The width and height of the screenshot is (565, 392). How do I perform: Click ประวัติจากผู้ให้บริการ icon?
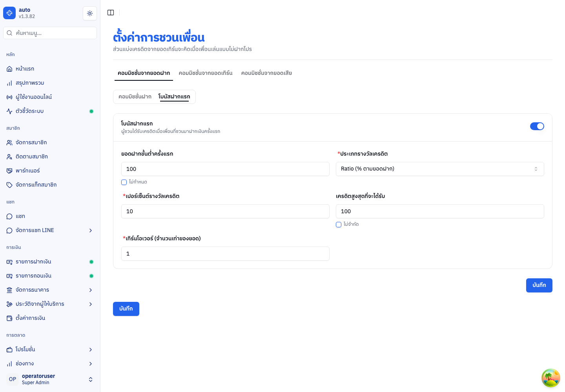(9, 304)
